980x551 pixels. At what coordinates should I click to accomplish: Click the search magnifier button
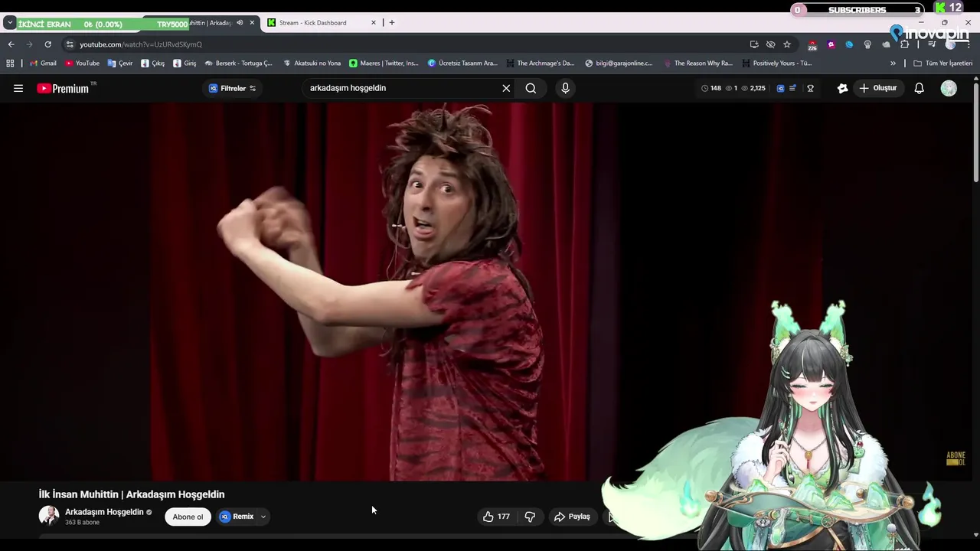point(531,88)
